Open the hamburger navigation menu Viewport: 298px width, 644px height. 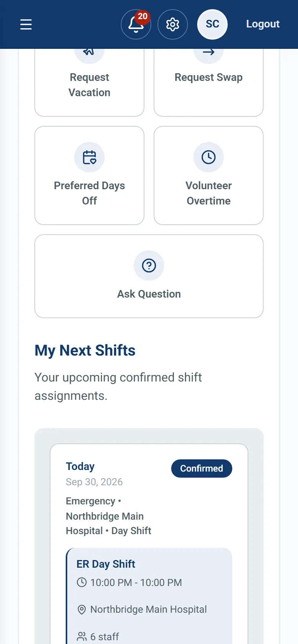26,24
